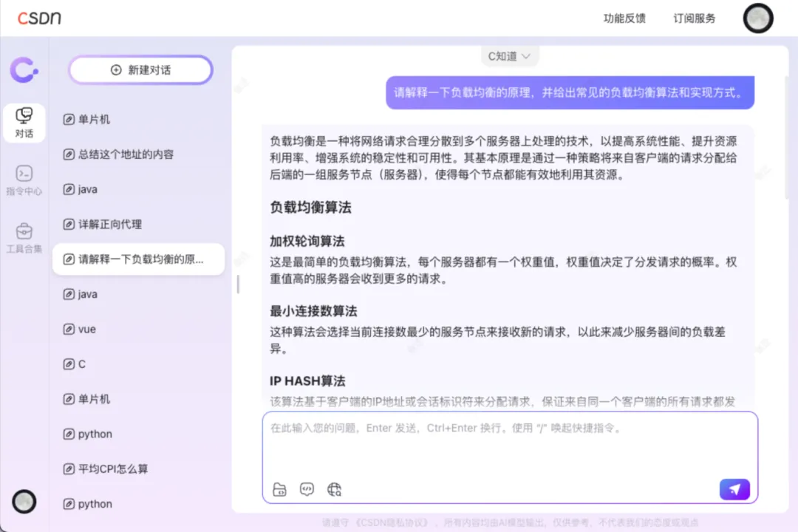Click the 加权轮询算法 heading
The image size is (798, 532).
tap(307, 241)
